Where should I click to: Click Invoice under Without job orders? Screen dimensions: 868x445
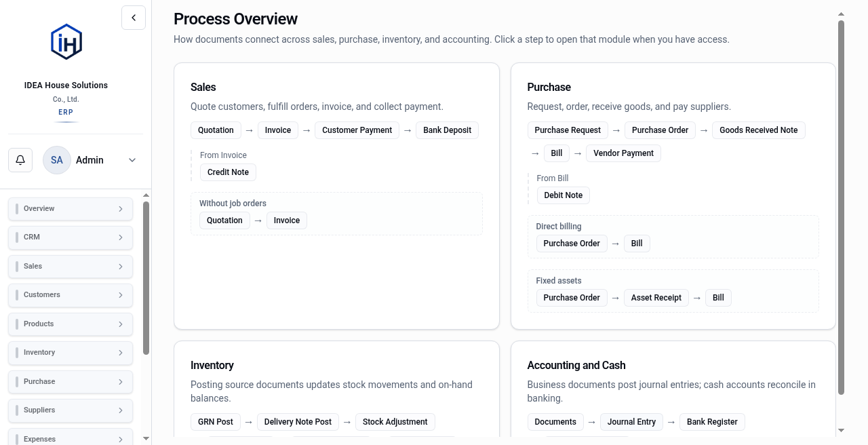coord(287,220)
